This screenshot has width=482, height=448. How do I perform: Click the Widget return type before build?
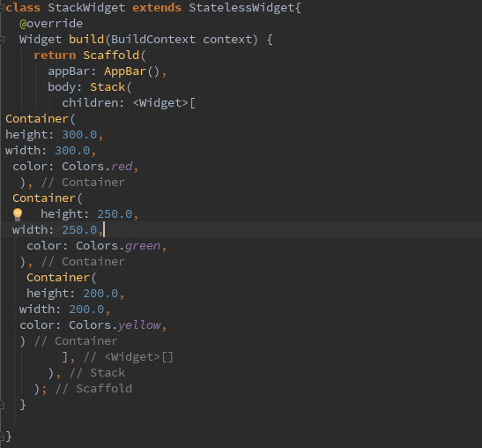click(41, 40)
